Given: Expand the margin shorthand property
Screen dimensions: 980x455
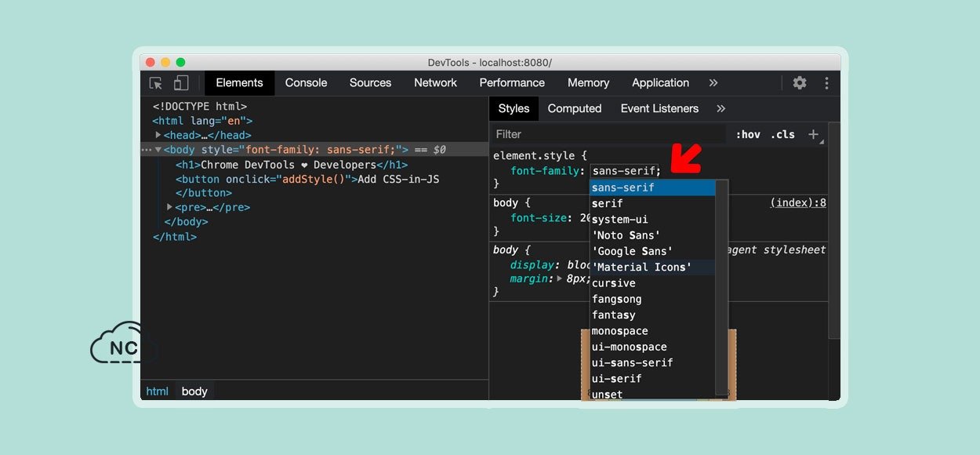Looking at the screenshot, I should click(560, 278).
